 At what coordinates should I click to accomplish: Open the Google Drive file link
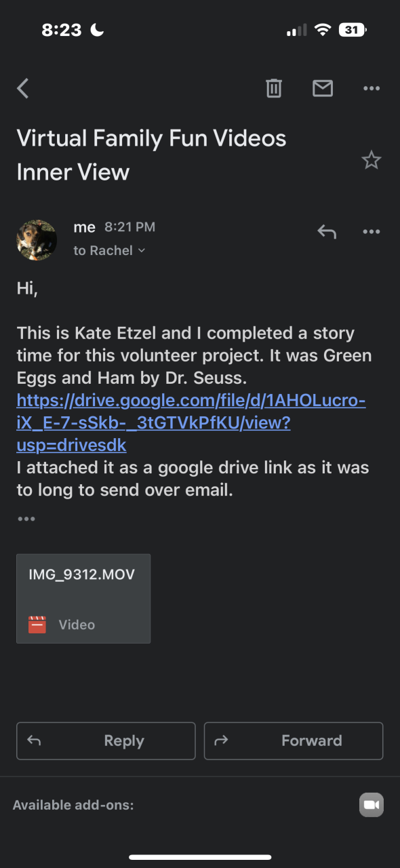191,423
